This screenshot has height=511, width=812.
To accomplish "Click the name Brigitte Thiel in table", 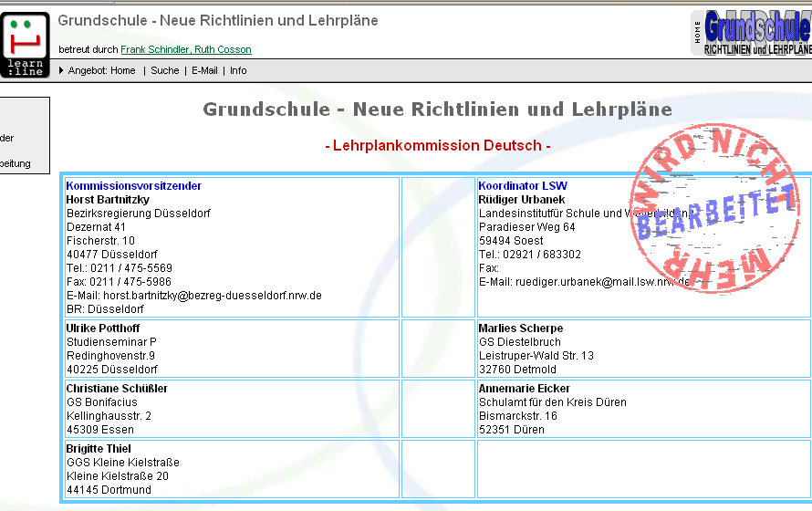I will [99, 449].
